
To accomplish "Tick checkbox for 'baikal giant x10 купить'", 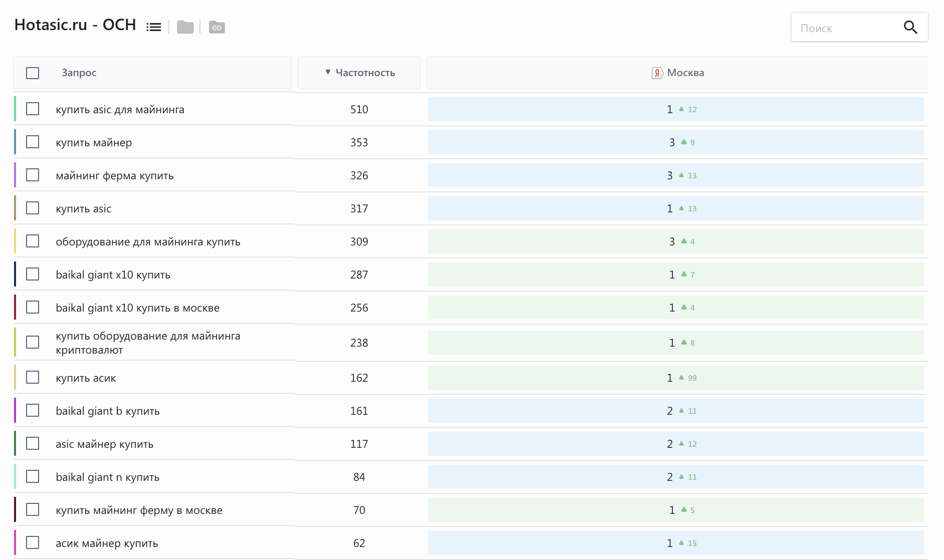I will pos(33,274).
